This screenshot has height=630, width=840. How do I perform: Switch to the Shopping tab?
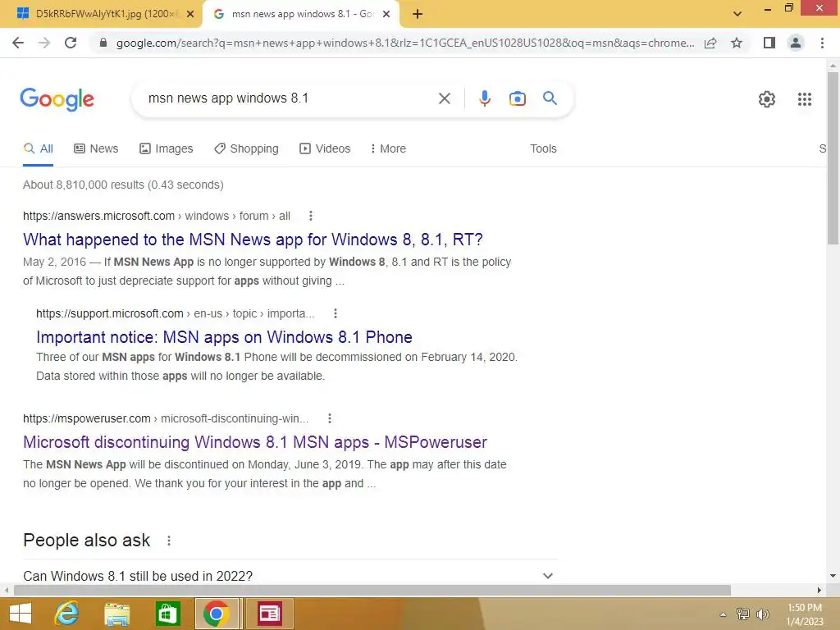coord(246,149)
